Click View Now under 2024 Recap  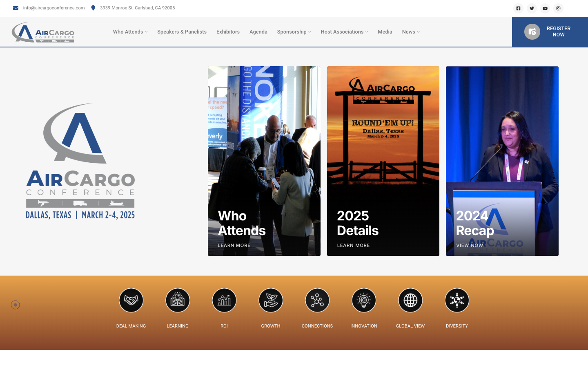coord(470,245)
